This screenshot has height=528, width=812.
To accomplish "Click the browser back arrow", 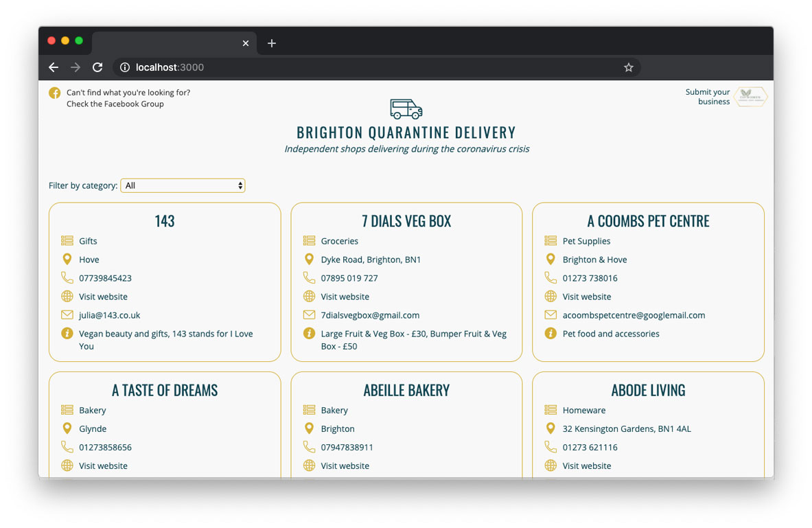I will [54, 67].
